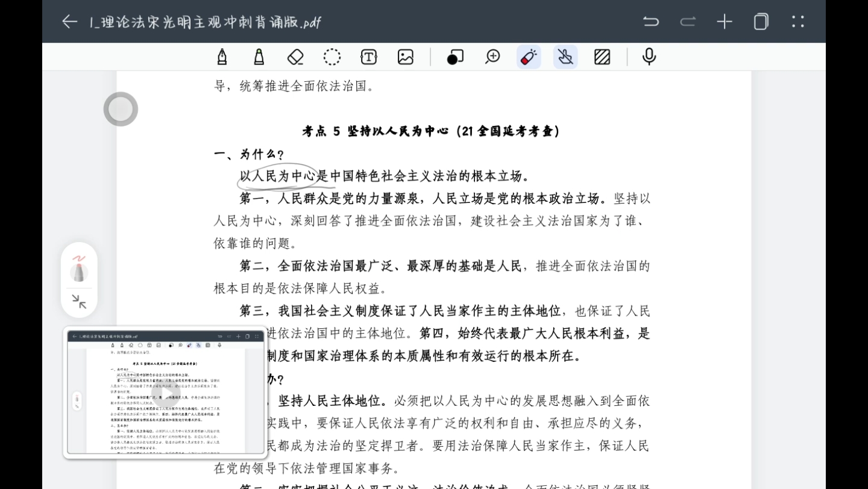Open the page manager icon

(x=761, y=22)
